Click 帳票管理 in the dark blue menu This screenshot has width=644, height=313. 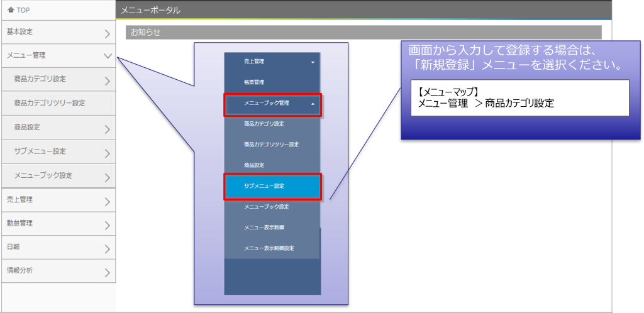click(x=254, y=82)
